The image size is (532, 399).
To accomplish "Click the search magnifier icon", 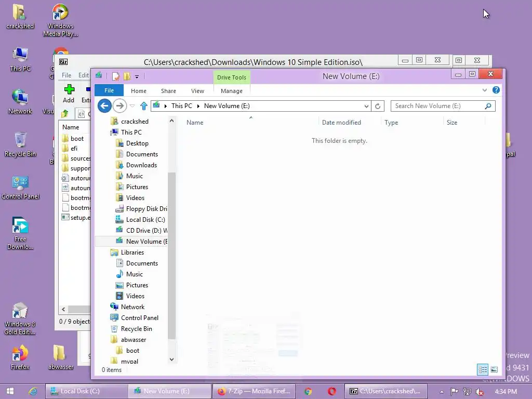I will tap(488, 106).
